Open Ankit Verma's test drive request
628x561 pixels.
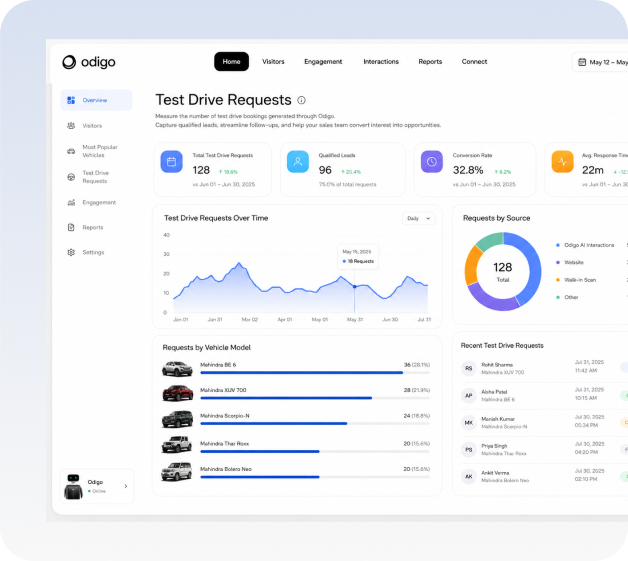click(x=544, y=477)
